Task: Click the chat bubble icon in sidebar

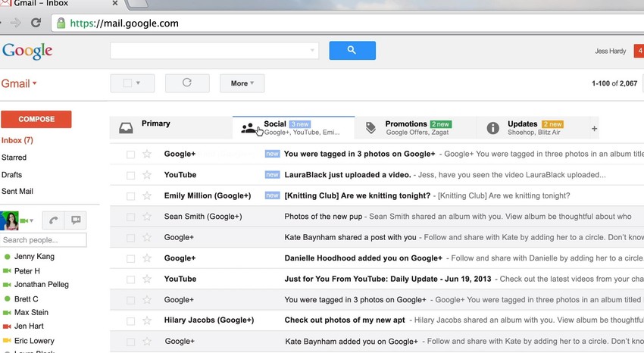Action: (x=76, y=220)
